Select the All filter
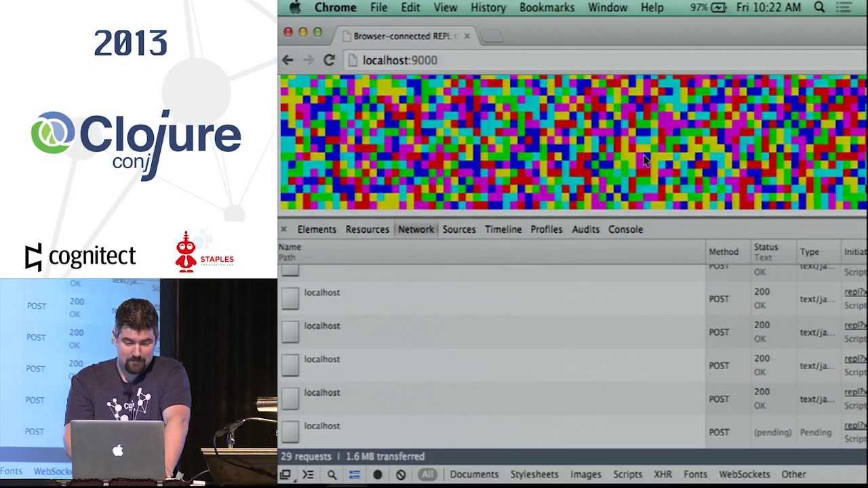This screenshot has width=868, height=488. click(427, 474)
